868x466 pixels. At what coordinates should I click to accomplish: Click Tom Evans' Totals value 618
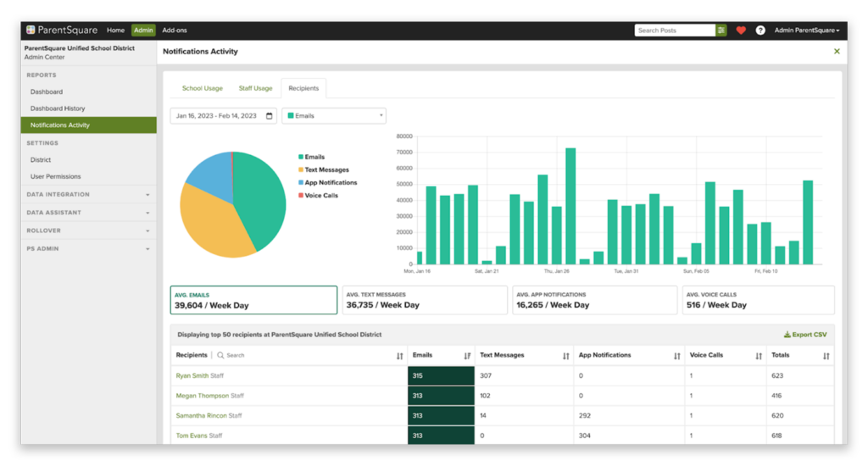coord(776,435)
